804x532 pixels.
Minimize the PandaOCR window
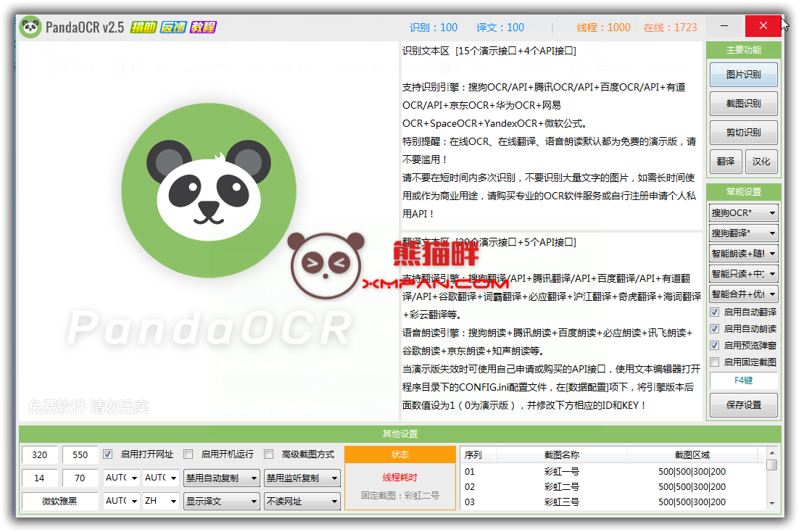tap(724, 25)
